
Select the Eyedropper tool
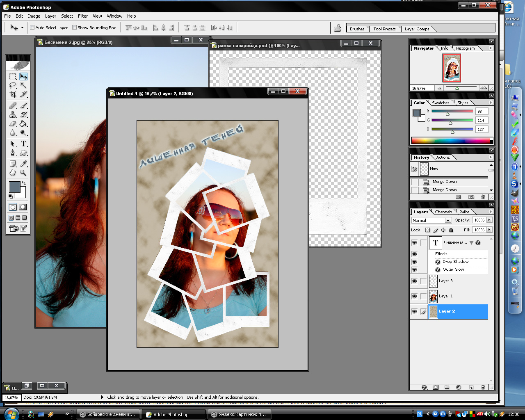(x=23, y=164)
